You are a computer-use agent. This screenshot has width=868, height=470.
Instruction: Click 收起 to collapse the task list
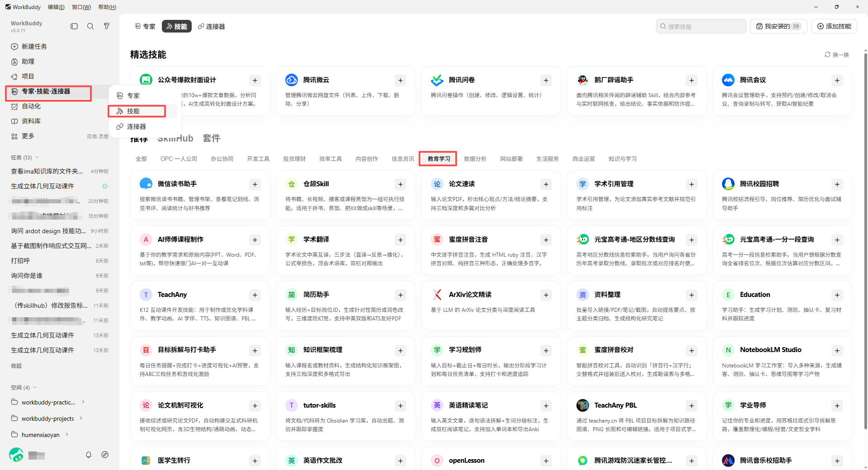click(x=16, y=366)
